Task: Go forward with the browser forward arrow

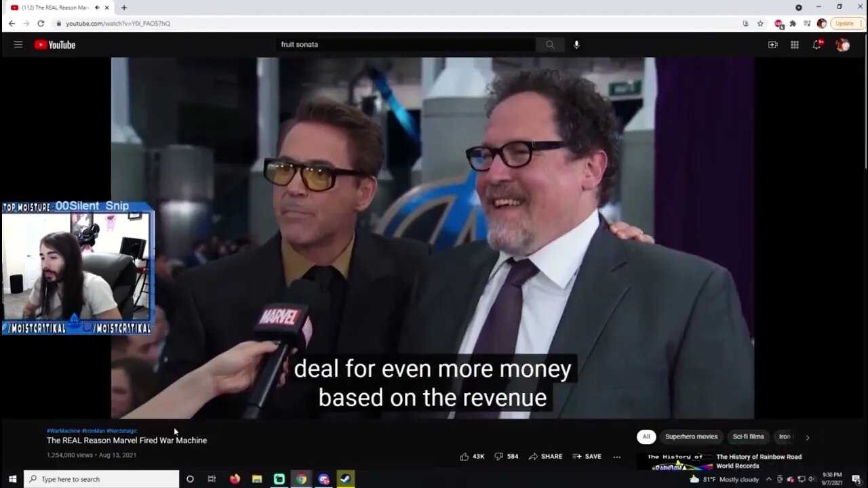Action: click(x=26, y=23)
